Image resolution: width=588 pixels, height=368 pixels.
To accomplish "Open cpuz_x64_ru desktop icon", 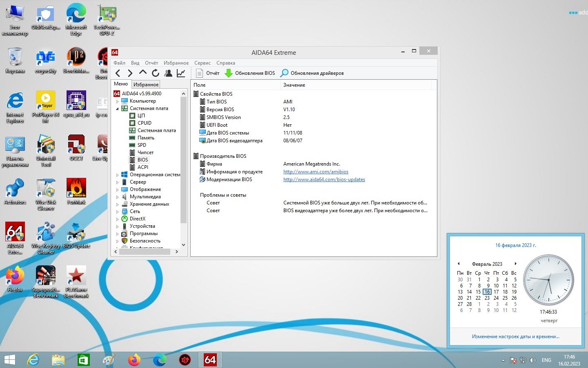I will point(76,104).
